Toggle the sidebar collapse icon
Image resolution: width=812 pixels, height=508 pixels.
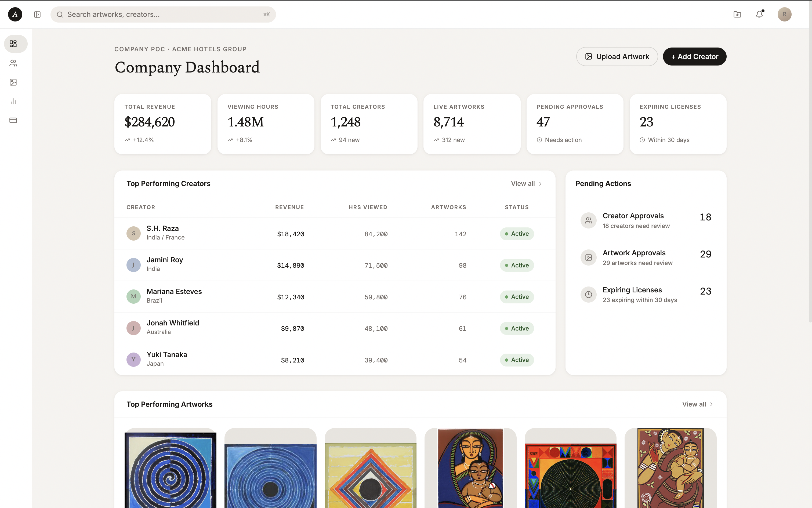[x=37, y=14]
